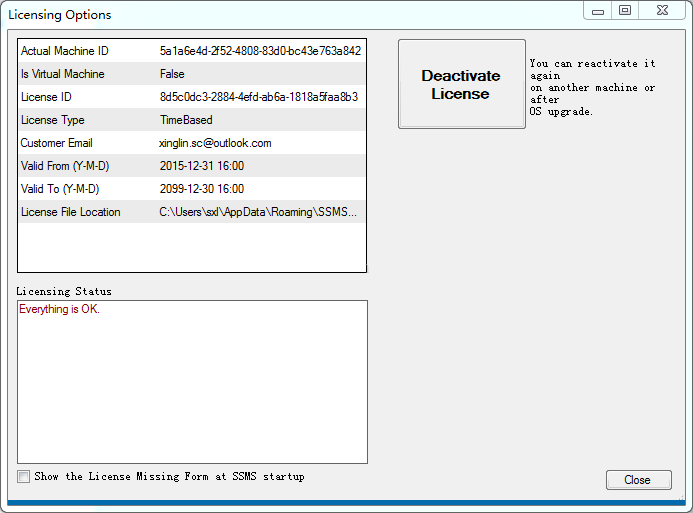Image resolution: width=693 pixels, height=513 pixels.
Task: Select the License Type label
Action: 53,120
